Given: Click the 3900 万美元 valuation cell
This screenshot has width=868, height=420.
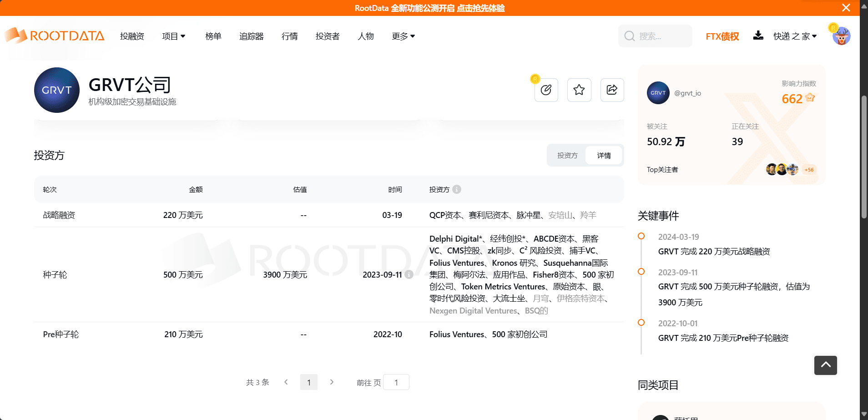Looking at the screenshot, I should coord(285,274).
